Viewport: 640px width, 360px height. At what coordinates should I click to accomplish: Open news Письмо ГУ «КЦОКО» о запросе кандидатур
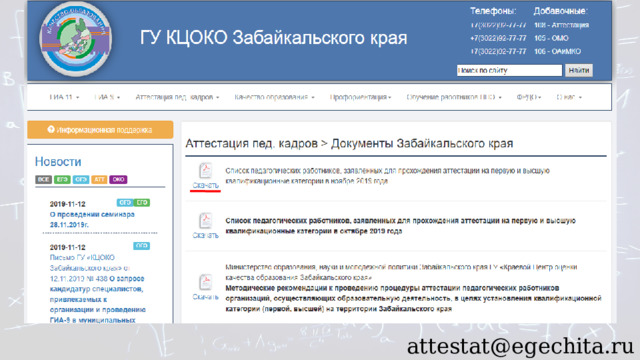point(97,289)
